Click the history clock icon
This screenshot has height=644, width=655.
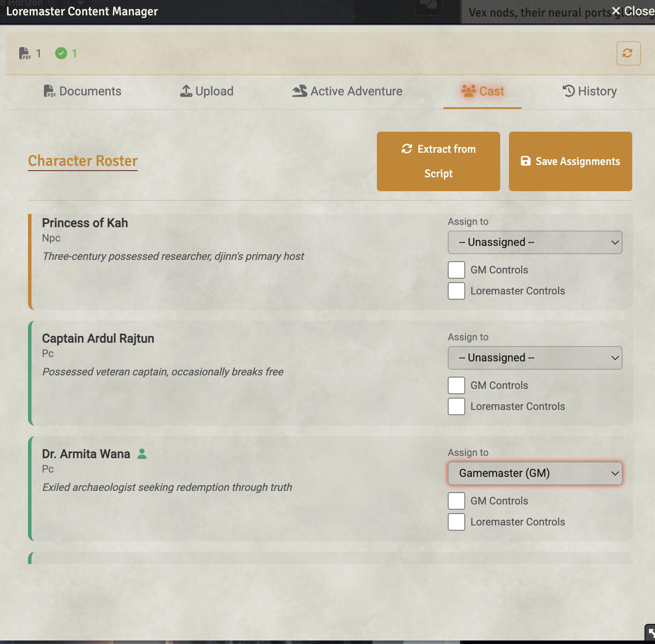(x=568, y=91)
